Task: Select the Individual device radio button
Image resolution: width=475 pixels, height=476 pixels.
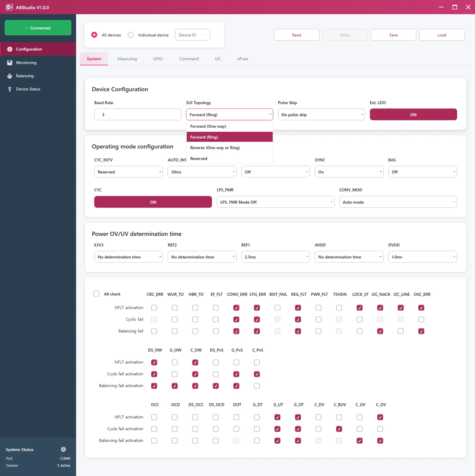Action: (x=131, y=35)
